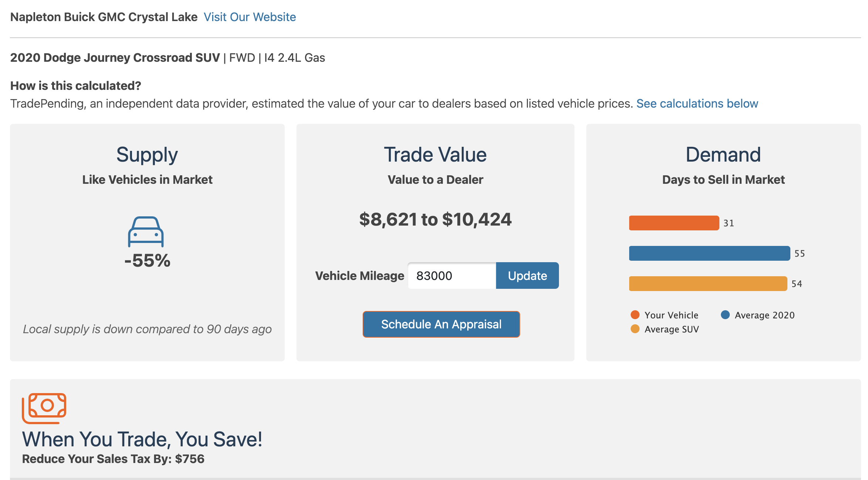Screen dimensions: 868x480
Task: Open the Visit Our Website link
Action: click(x=250, y=17)
